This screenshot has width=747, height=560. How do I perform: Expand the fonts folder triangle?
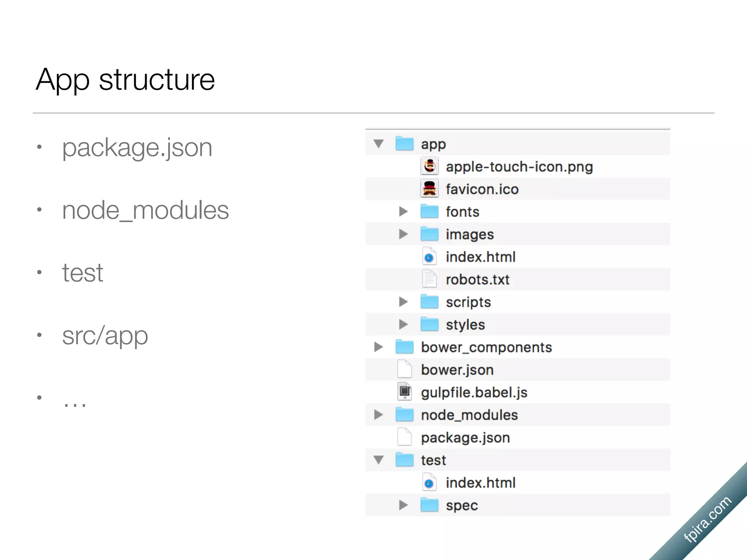(403, 211)
